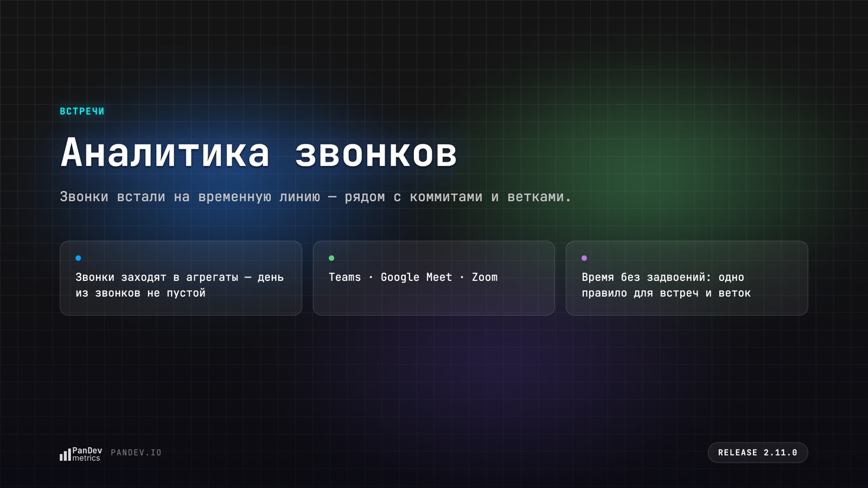Click Google Meet in the middle card

pos(416,278)
